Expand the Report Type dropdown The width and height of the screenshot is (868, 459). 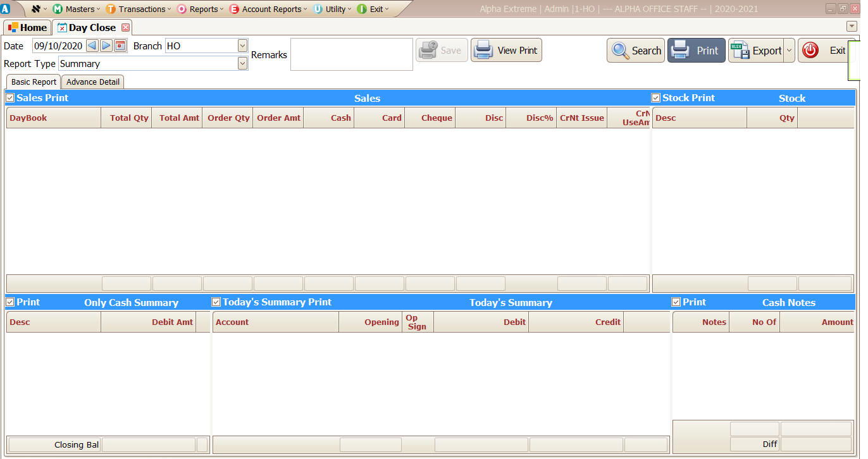(242, 63)
